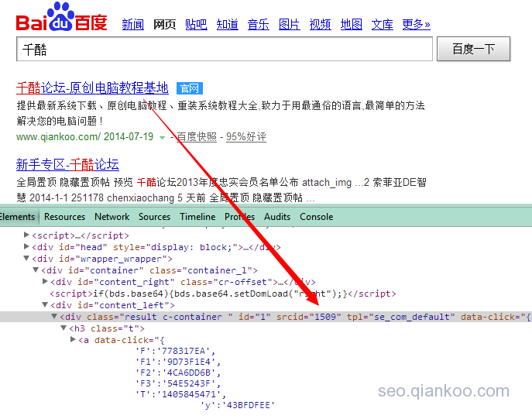Collapse the h3 class="t" node
The height and width of the screenshot is (419, 532).
63,328
